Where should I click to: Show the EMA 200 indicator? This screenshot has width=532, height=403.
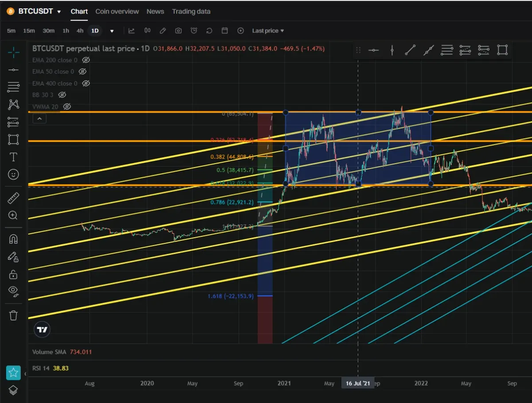(86, 60)
